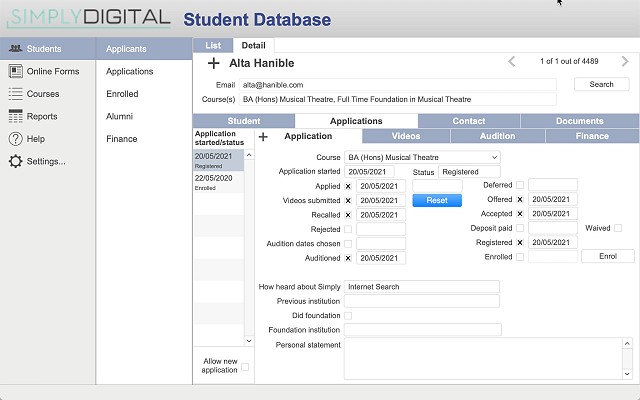This screenshot has height=400, width=640.
Task: Enable the Deferred checkbox
Action: pyautogui.click(x=520, y=185)
